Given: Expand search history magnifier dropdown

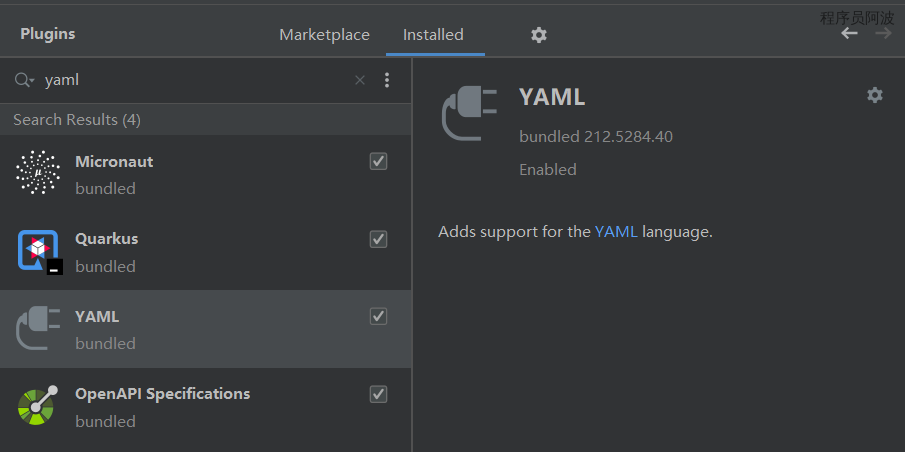Looking at the screenshot, I should coord(24,81).
